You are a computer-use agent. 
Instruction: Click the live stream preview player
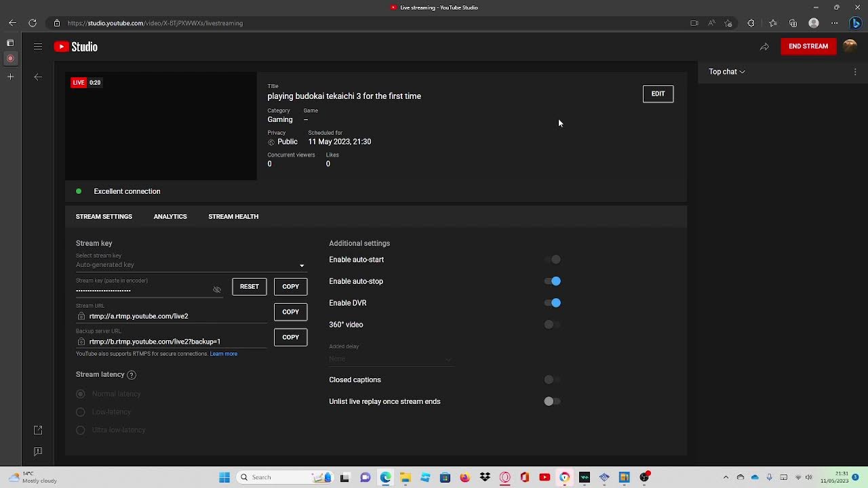[161, 126]
